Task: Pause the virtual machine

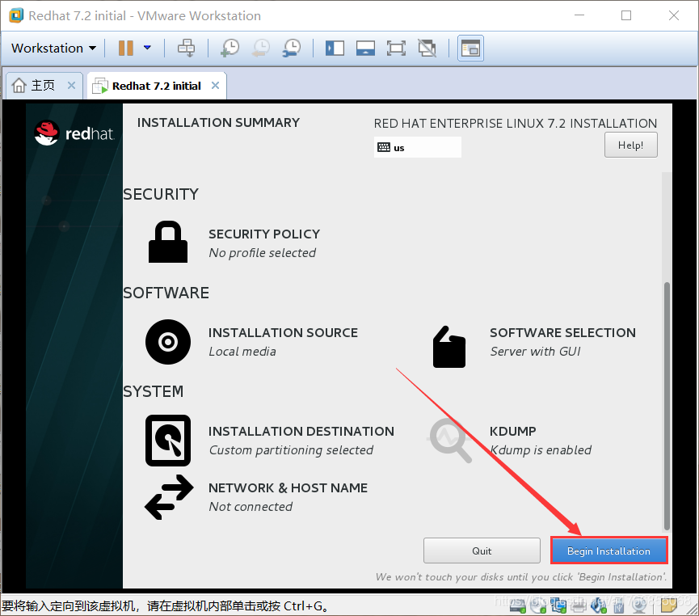Action: [x=126, y=49]
